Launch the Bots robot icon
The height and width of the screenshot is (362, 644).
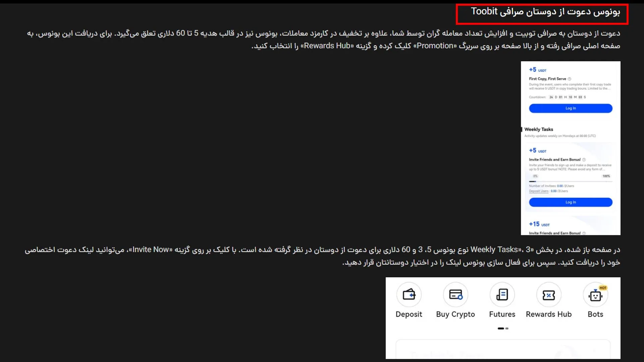[595, 295]
